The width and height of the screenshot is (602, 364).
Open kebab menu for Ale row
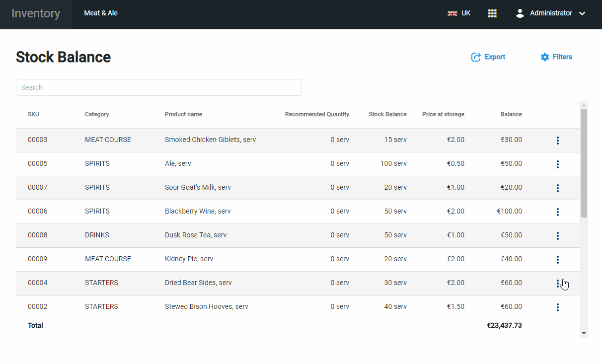point(557,164)
